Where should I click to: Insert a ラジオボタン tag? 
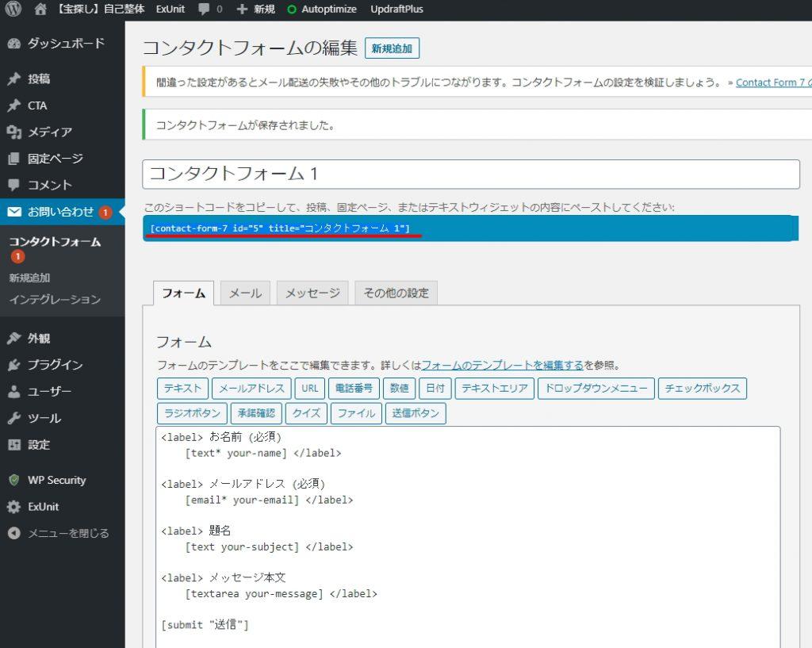(192, 413)
